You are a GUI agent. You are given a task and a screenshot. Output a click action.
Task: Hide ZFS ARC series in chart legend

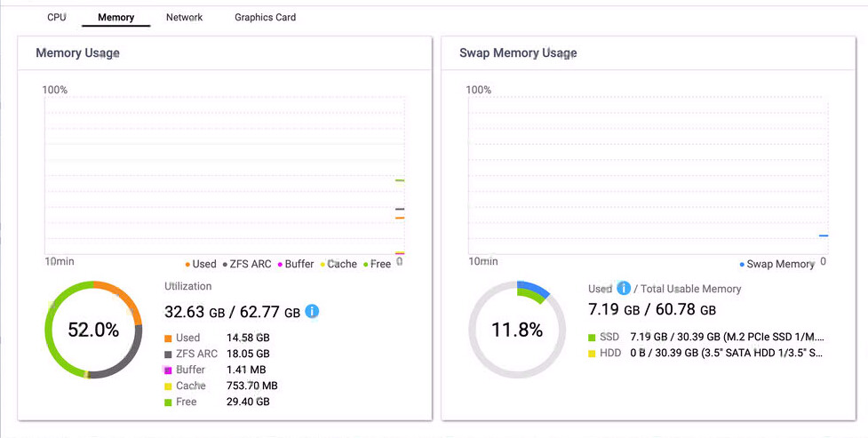tap(248, 264)
